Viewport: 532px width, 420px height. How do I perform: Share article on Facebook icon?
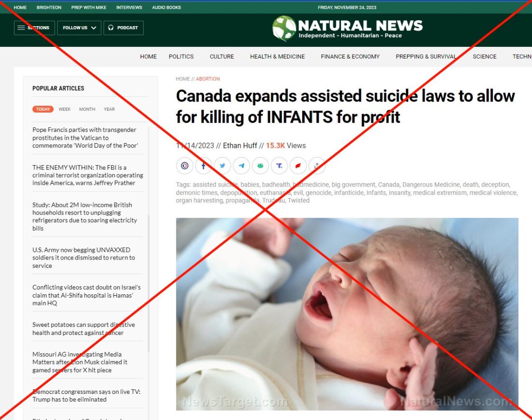pos(204,166)
